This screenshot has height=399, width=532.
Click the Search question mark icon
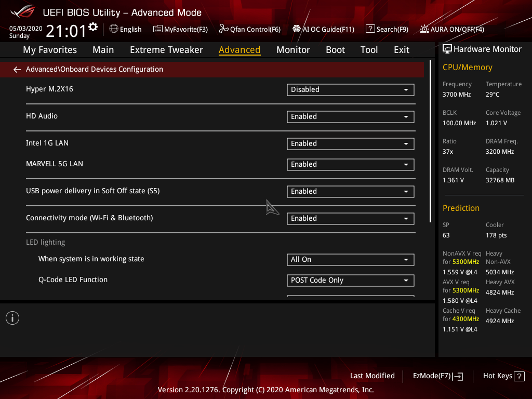point(370,29)
